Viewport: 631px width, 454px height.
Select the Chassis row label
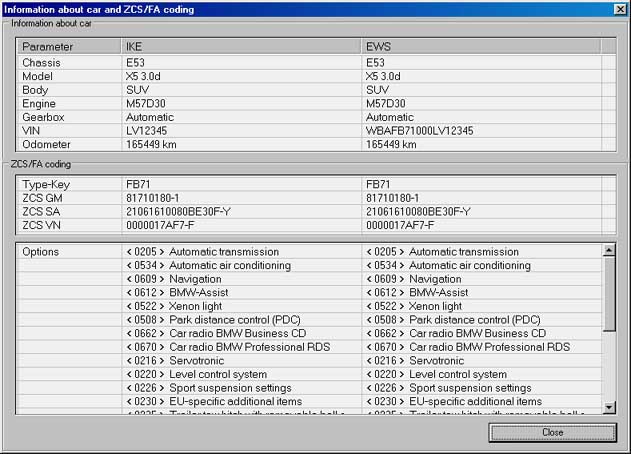(41, 63)
